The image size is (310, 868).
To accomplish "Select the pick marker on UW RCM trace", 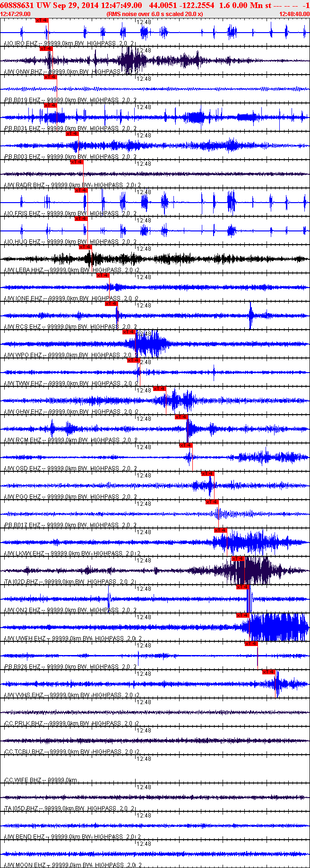I will pyautogui.click(x=181, y=417).
